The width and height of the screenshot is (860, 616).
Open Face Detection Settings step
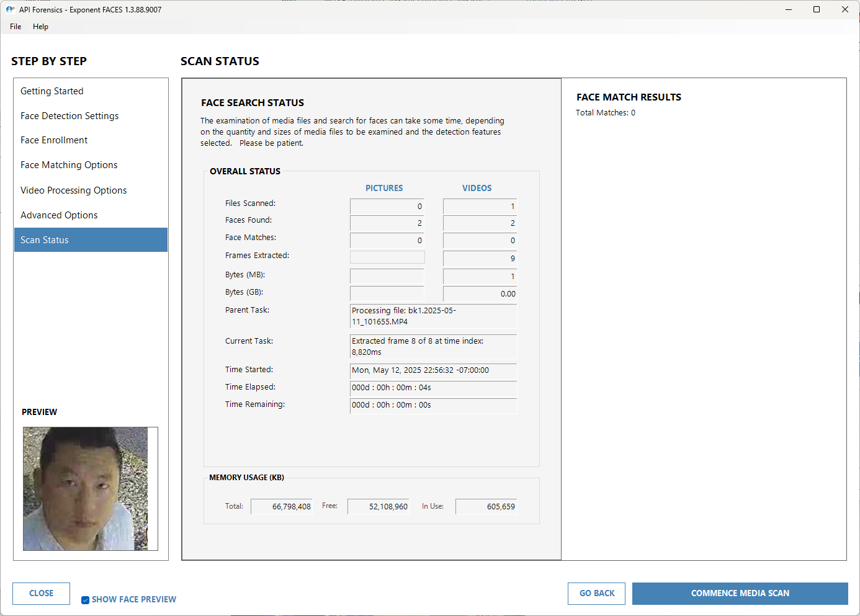[69, 116]
